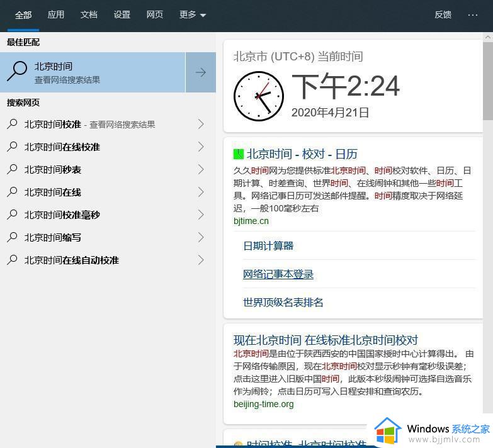Click search icon beside 北京时间校准毫秒
Image resolution: width=493 pixels, height=448 pixels.
coord(12,215)
